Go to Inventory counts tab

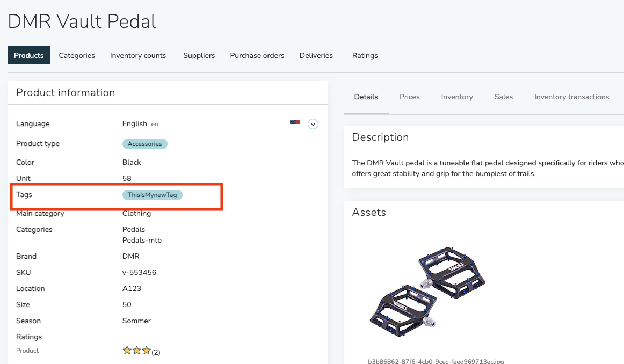[x=138, y=55]
